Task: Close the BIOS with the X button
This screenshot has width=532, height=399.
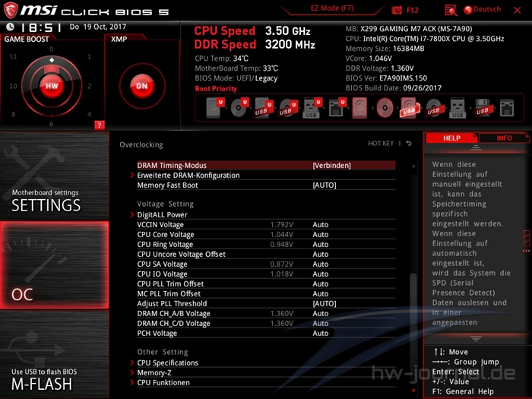Action: point(517,10)
